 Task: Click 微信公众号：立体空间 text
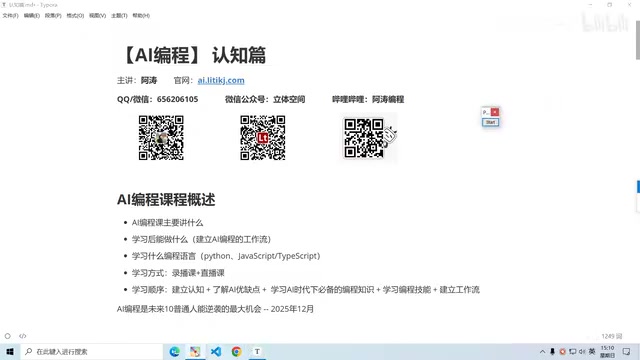point(265,99)
